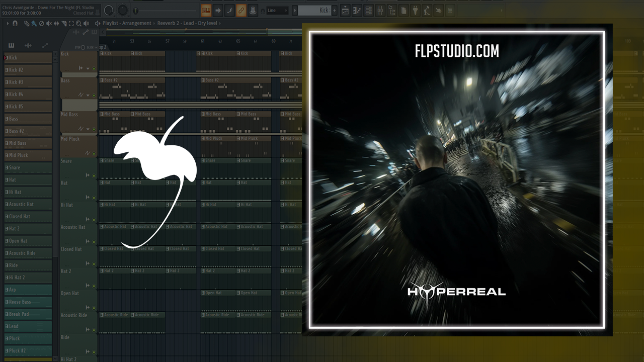Click the Paint brush tool

(33, 23)
